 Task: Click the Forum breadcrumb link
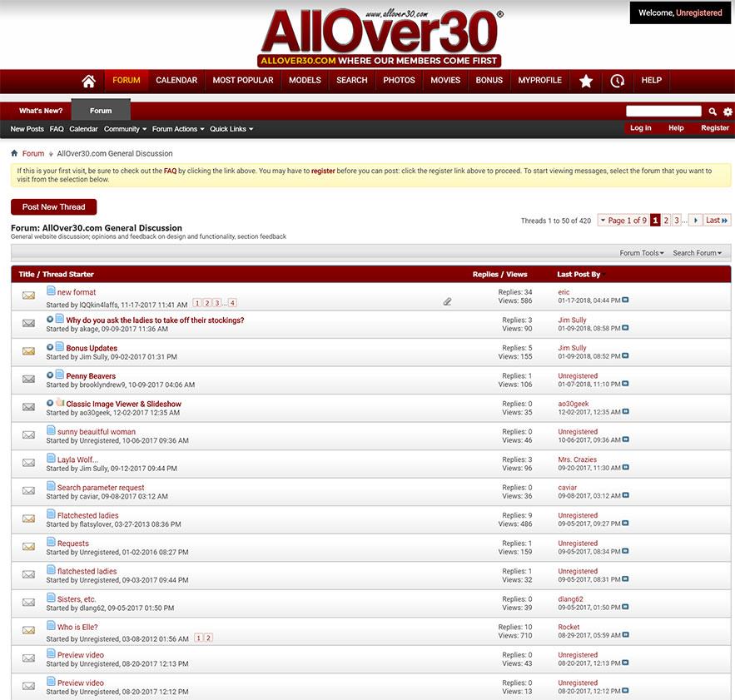[x=33, y=153]
